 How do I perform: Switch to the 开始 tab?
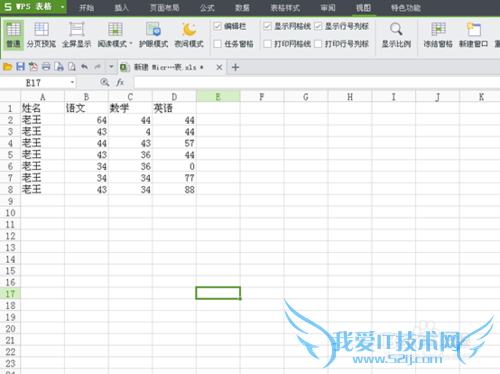(x=86, y=8)
